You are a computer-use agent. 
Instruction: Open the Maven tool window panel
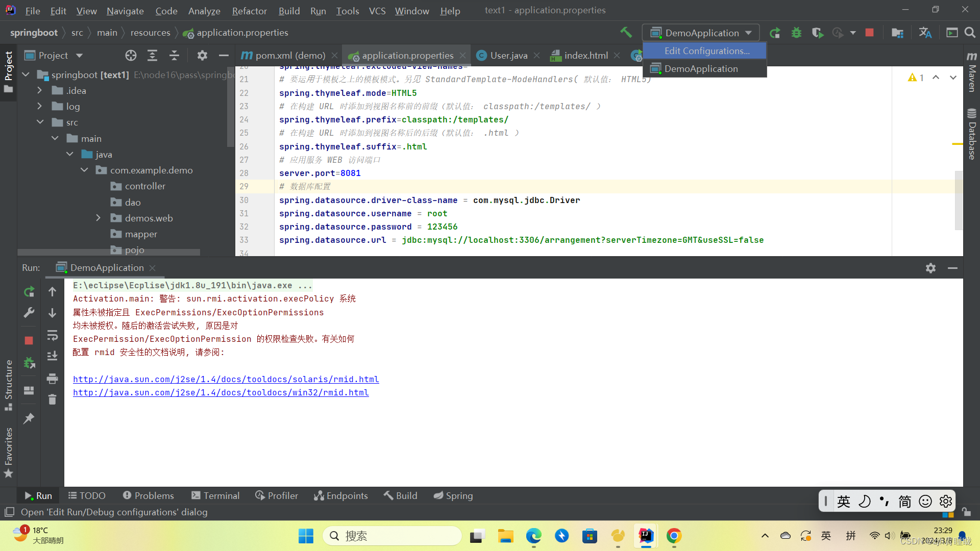coord(972,77)
